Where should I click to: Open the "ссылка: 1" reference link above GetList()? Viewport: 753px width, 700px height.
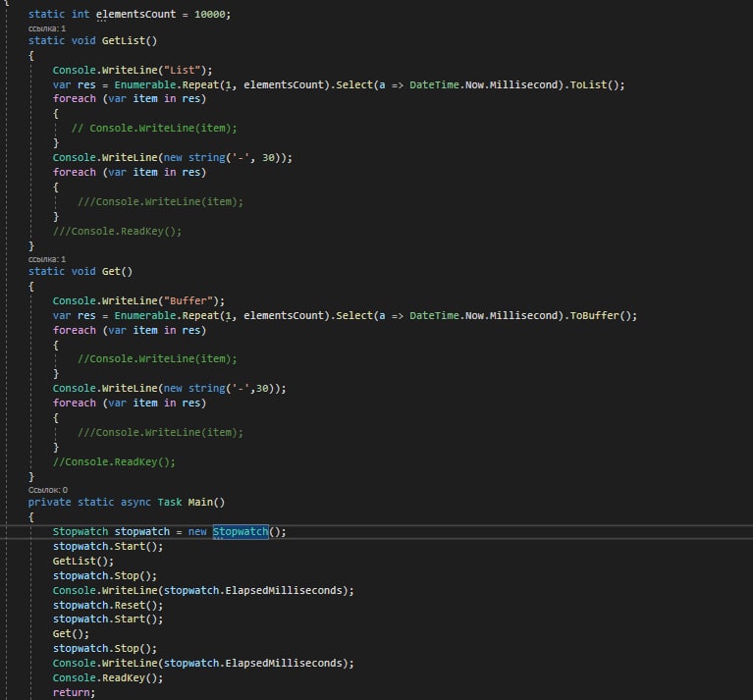tap(47, 28)
